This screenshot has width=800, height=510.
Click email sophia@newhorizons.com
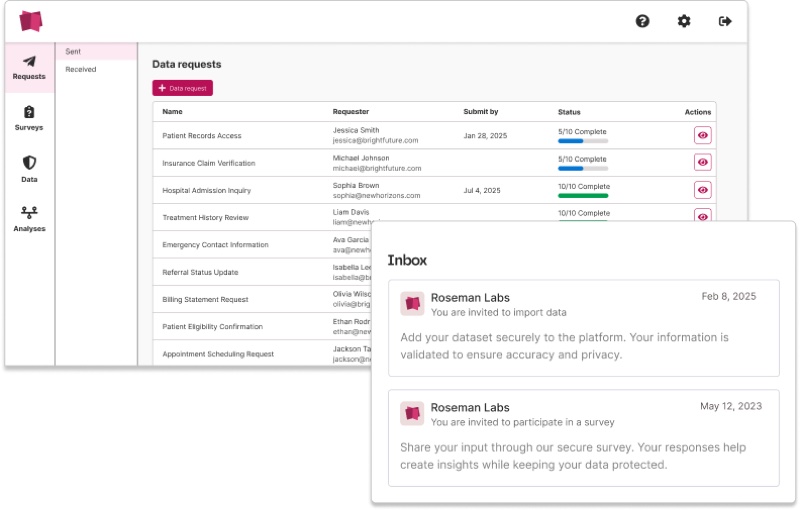(376, 195)
